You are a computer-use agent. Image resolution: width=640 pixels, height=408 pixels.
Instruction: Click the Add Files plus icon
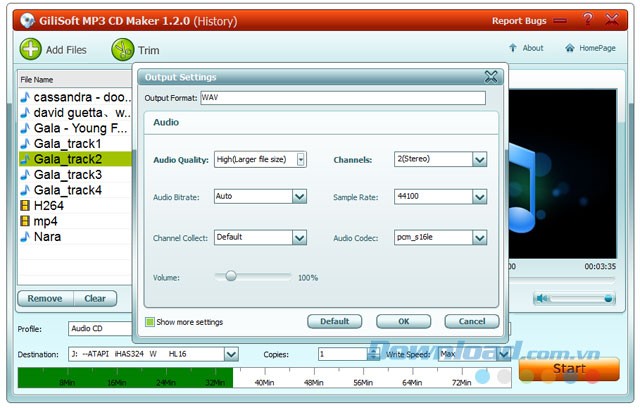tap(31, 49)
